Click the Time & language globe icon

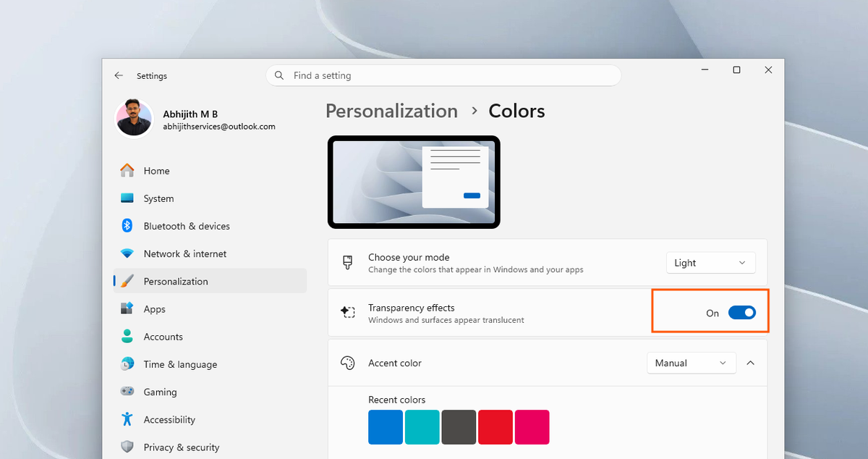tap(127, 364)
